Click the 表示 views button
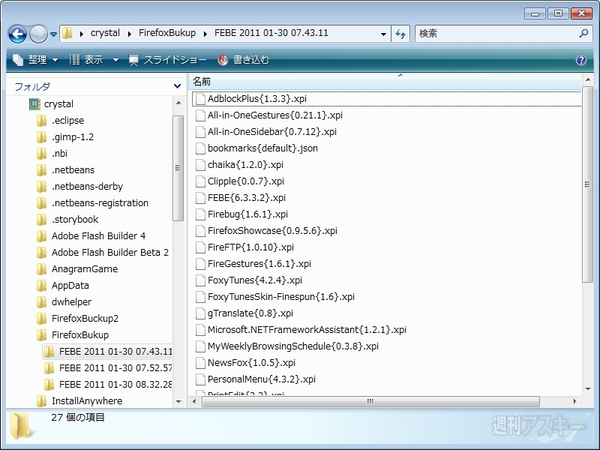Screen dimensions: 600x450 click(x=86, y=60)
